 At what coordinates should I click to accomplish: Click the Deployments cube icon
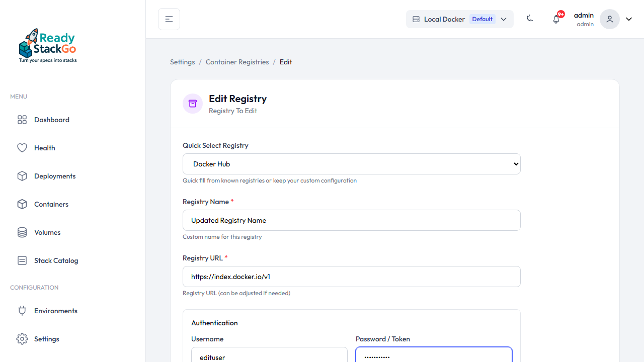tap(22, 176)
